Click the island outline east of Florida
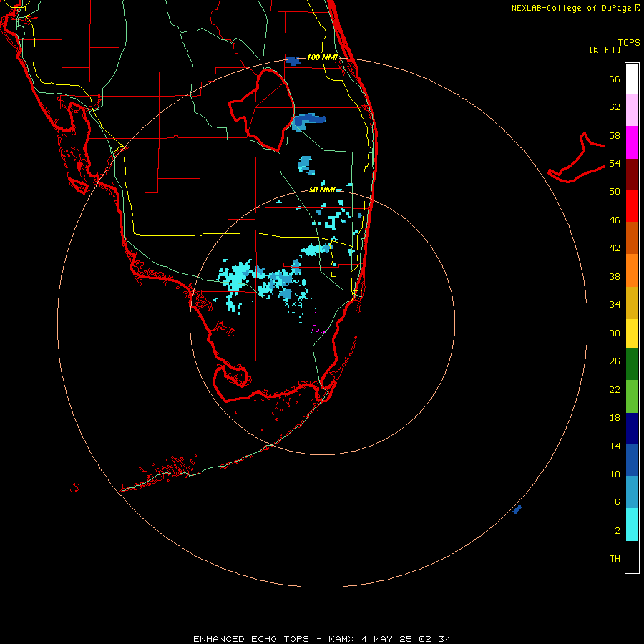 [x=577, y=158]
